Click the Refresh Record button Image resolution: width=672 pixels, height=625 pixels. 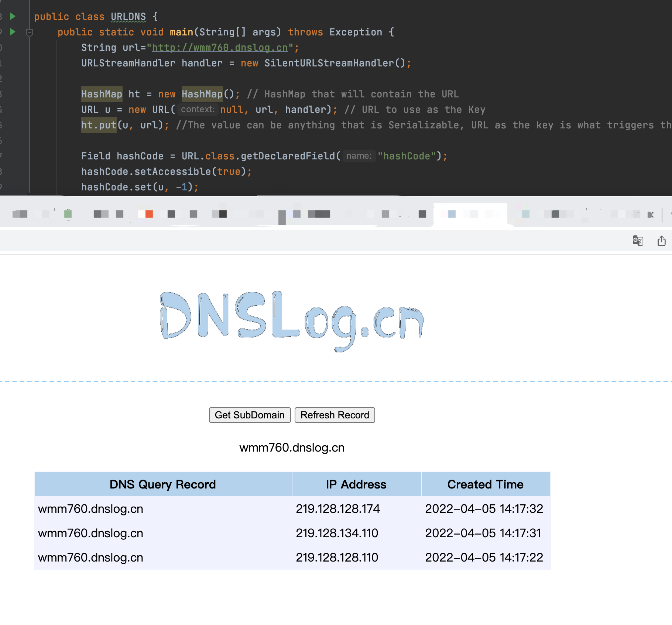pyautogui.click(x=335, y=415)
